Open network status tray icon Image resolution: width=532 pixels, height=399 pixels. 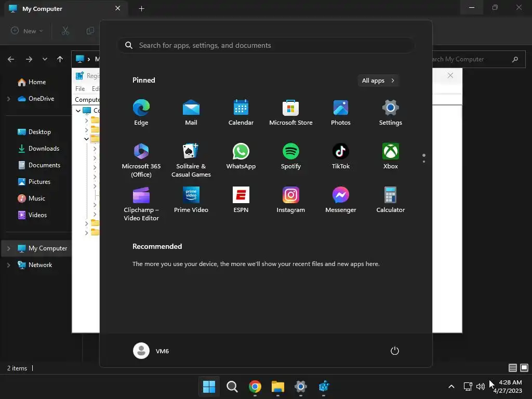468,387
